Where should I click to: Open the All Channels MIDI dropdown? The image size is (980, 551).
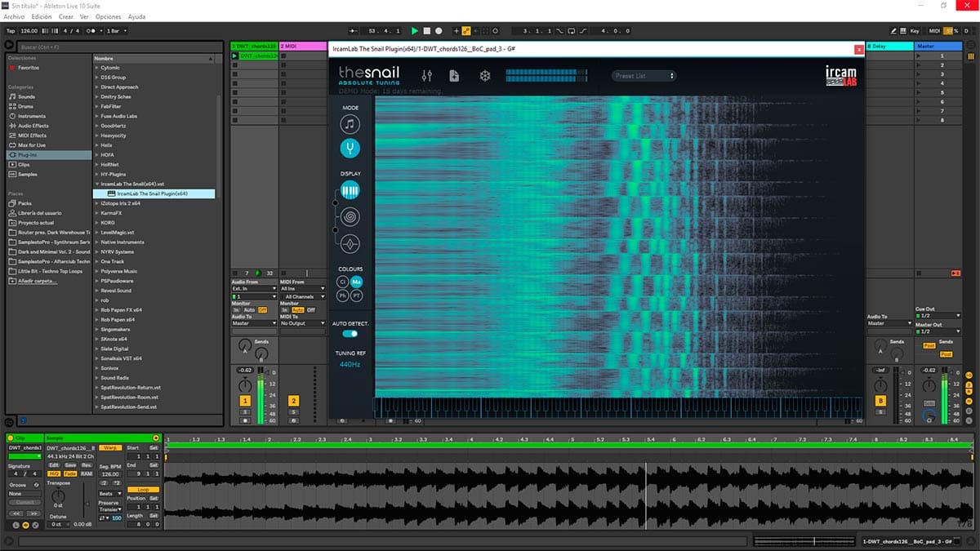pos(303,296)
